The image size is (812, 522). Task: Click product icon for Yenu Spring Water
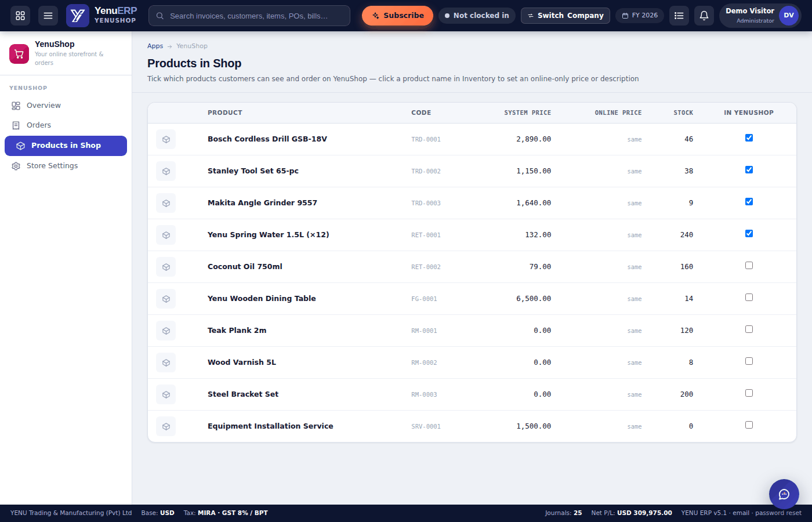tap(166, 235)
